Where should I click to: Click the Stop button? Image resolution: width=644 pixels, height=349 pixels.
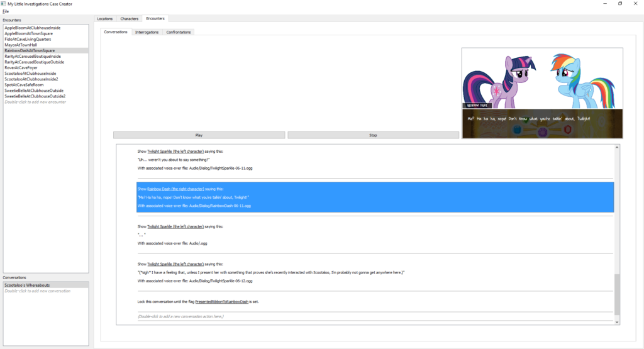(x=373, y=135)
